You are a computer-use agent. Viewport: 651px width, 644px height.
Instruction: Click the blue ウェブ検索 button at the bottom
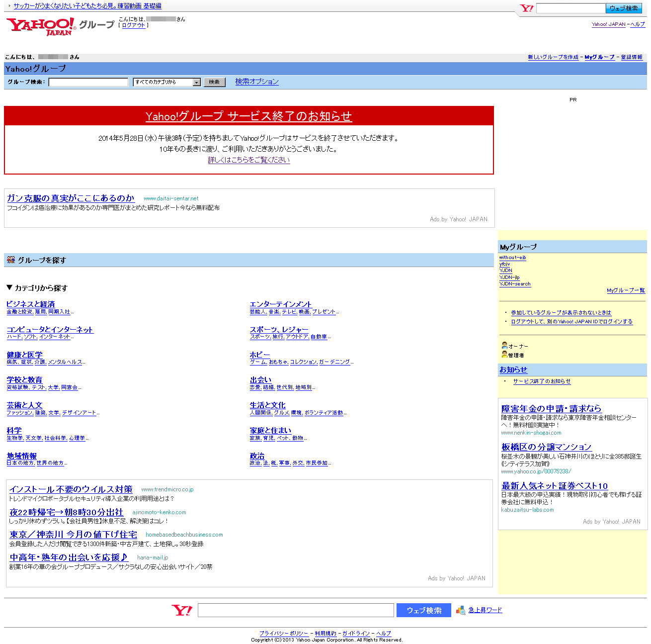tap(424, 610)
